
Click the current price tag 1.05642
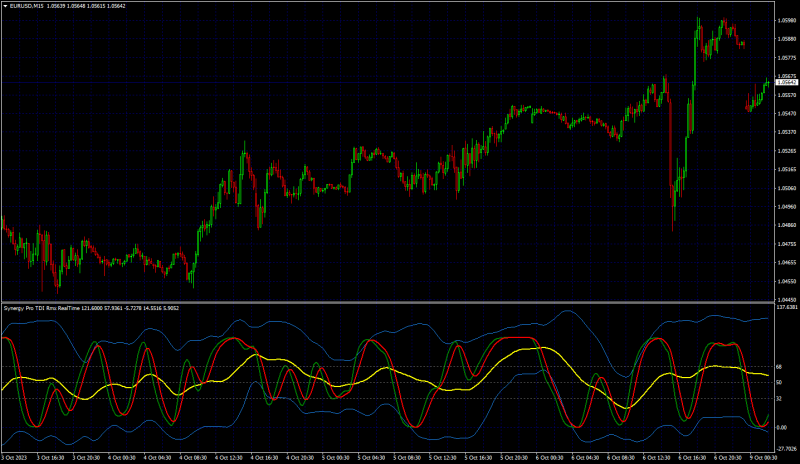[x=786, y=82]
